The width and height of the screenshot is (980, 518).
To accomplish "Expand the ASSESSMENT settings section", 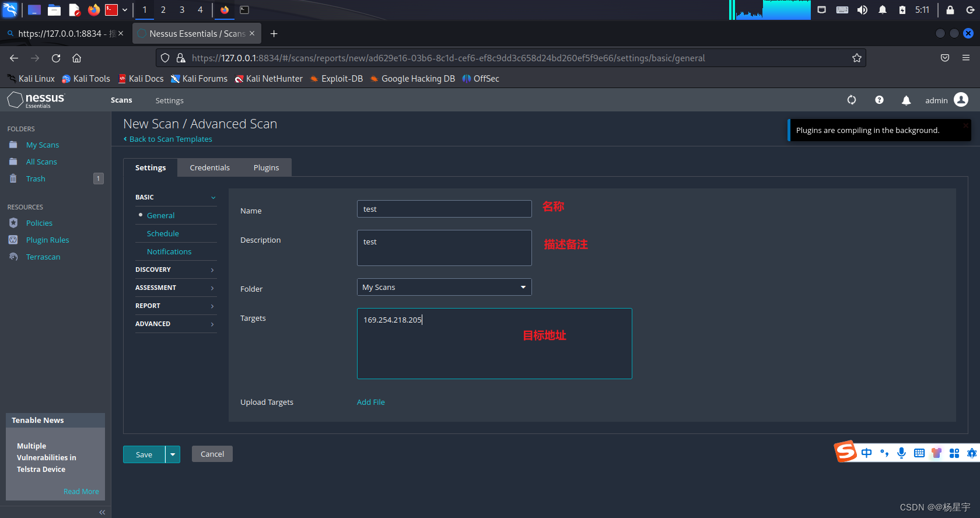I will [x=176, y=288].
